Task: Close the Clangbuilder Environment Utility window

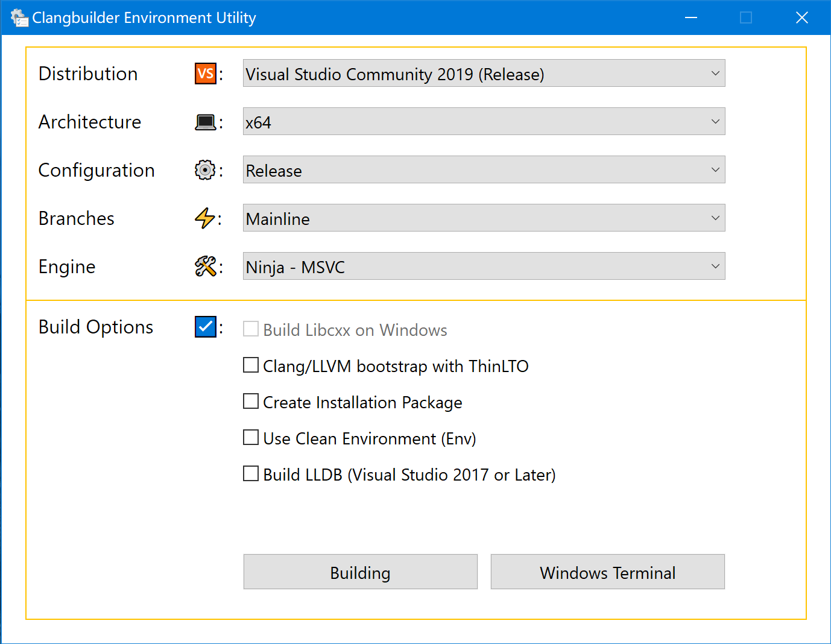Action: click(802, 17)
